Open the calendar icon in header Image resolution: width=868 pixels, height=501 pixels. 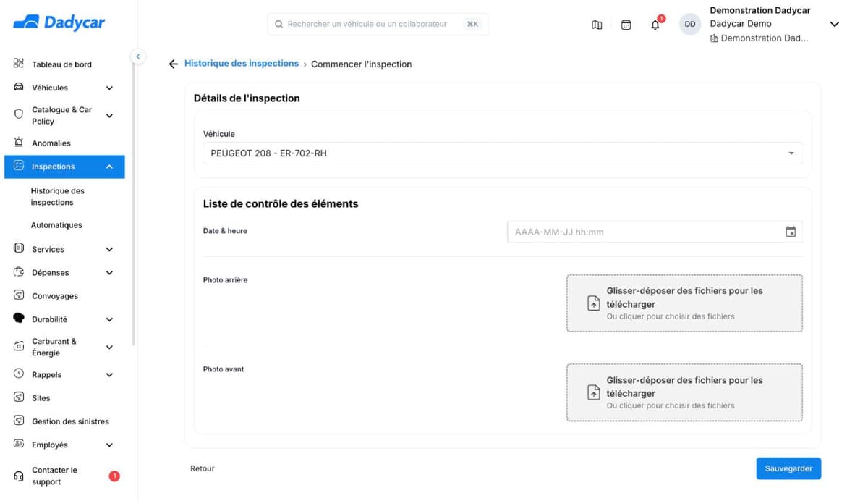626,25
